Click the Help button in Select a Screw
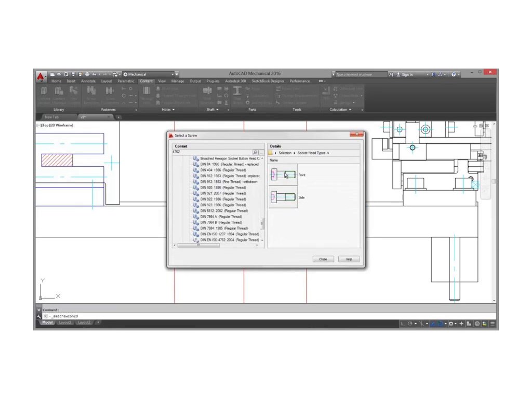This screenshot has width=532, height=399. coord(349,259)
